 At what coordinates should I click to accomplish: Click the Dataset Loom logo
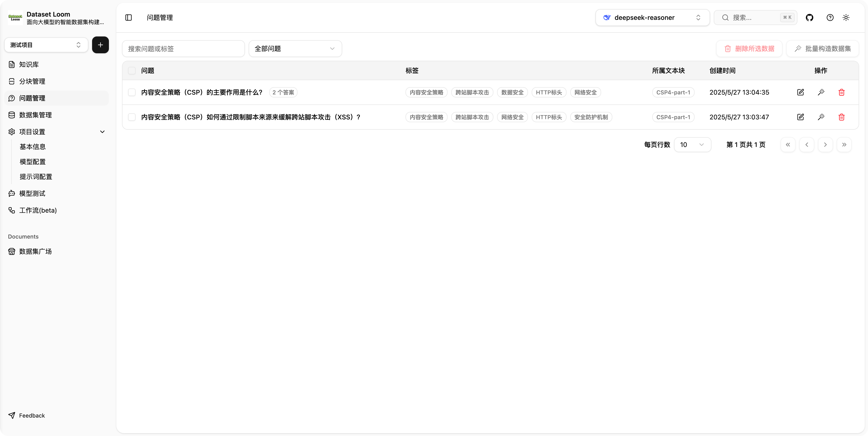pos(15,18)
